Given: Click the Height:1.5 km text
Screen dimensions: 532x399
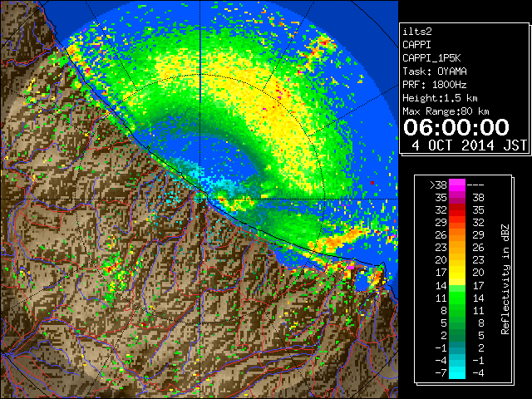Looking at the screenshot, I should click(x=440, y=98).
